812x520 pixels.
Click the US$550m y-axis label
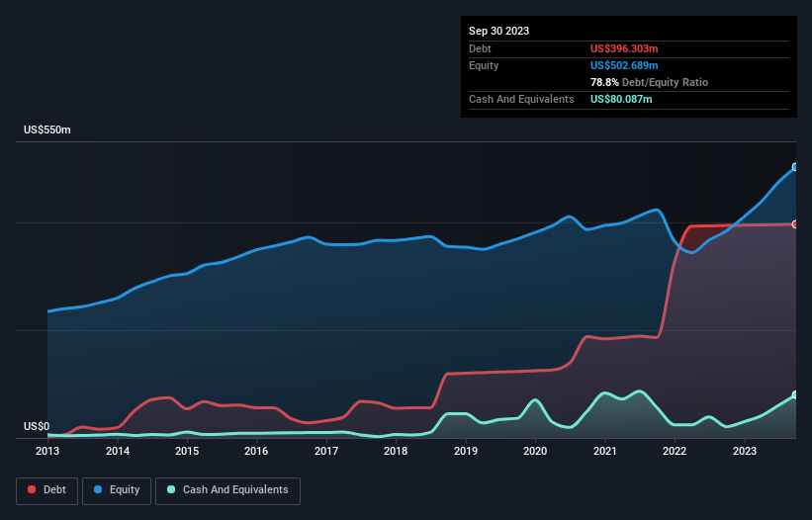47,130
